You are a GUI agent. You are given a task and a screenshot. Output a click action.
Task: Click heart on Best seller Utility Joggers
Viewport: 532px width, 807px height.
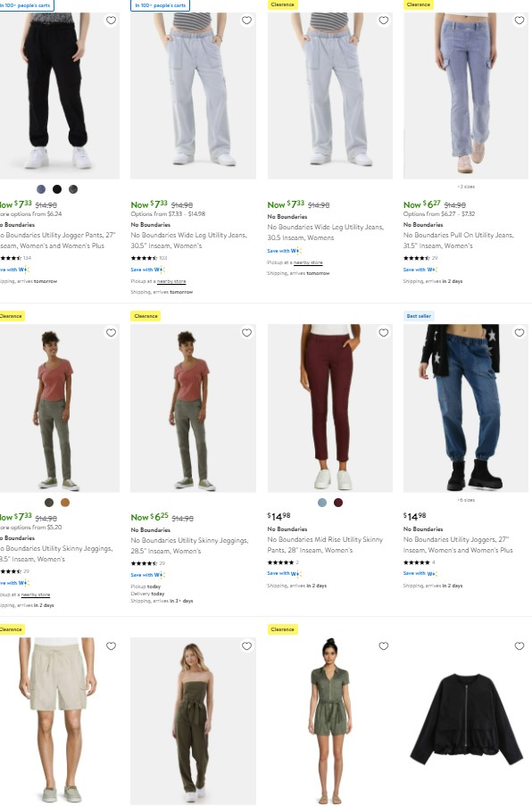tap(520, 333)
